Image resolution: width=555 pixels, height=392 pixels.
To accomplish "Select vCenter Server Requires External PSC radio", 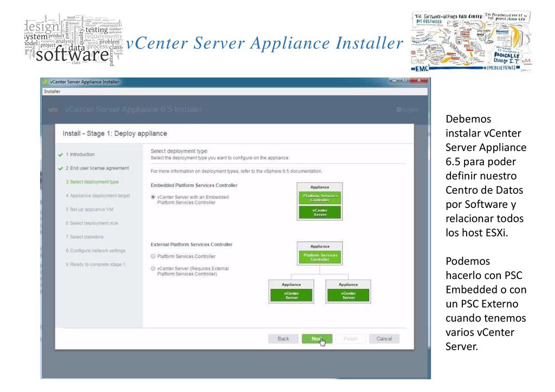I will pos(153,269).
